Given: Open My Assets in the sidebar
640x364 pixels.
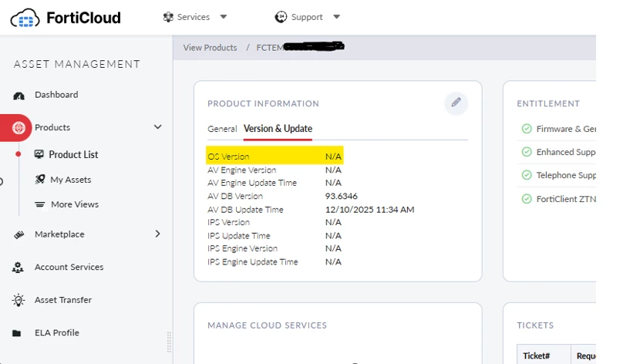Looking at the screenshot, I should [x=71, y=180].
